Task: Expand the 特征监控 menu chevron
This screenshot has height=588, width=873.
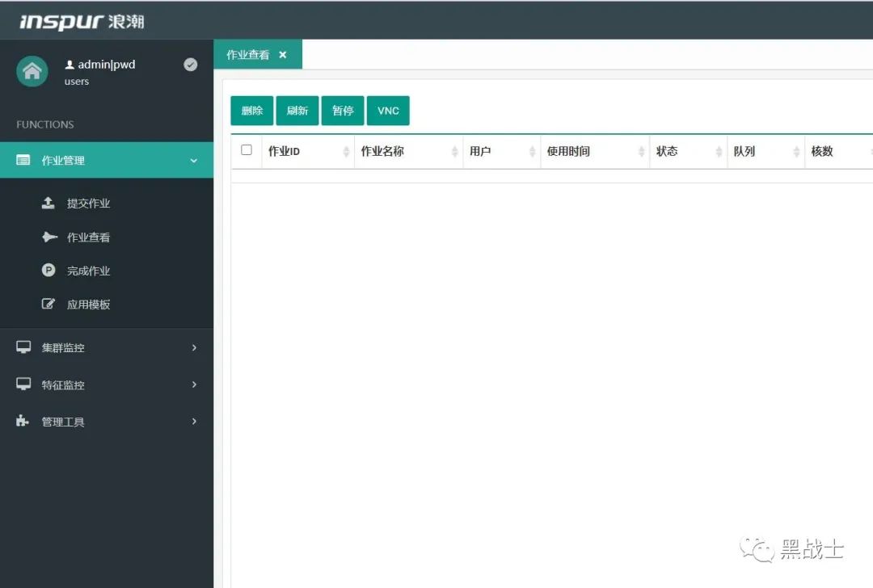Action: pyautogui.click(x=194, y=384)
